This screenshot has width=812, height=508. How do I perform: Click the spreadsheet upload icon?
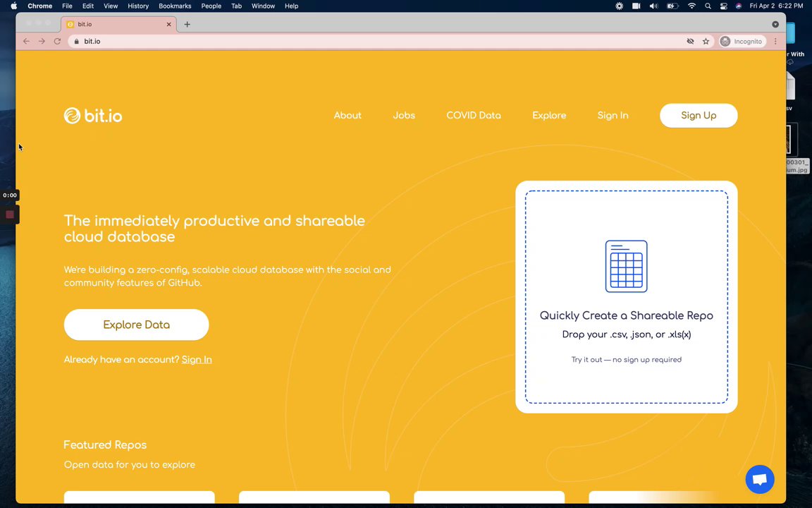(x=626, y=267)
